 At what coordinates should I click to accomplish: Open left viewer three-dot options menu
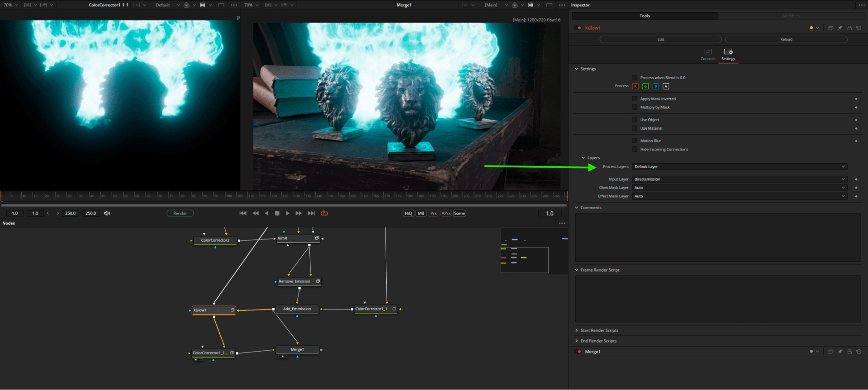234,5
